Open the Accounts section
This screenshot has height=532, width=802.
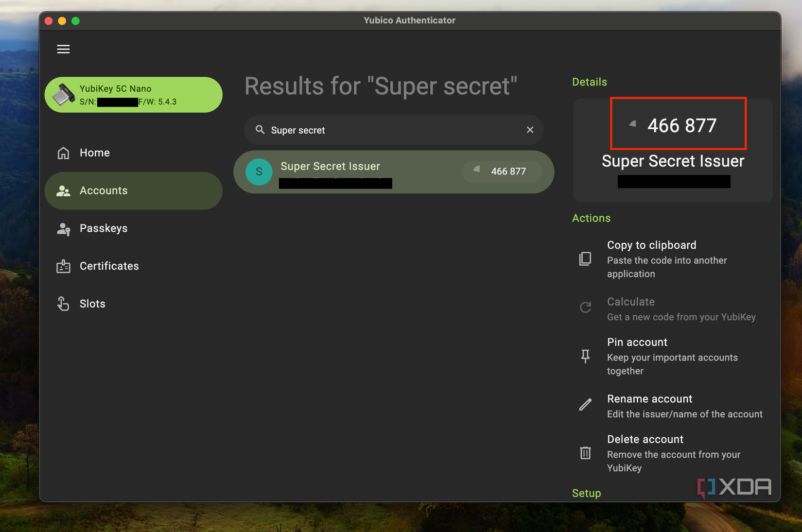tap(133, 191)
